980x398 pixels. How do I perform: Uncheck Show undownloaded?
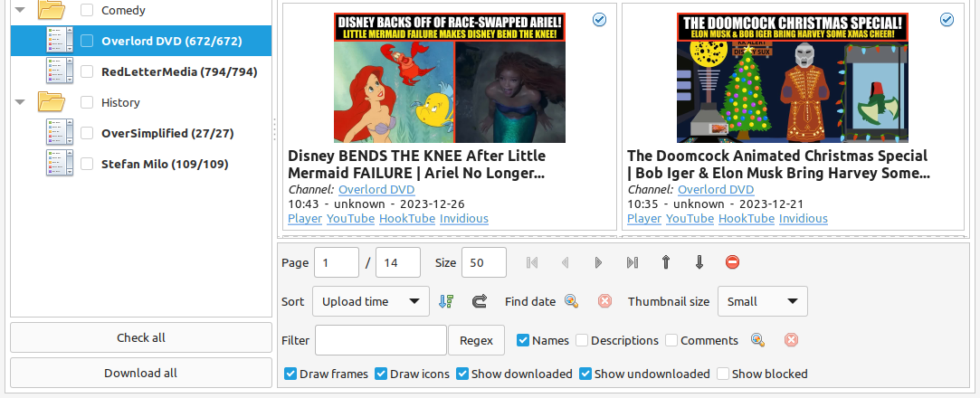click(585, 374)
